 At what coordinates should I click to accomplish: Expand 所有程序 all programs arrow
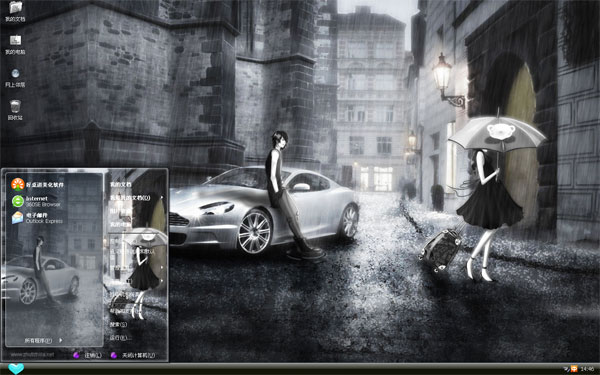[x=61, y=340]
